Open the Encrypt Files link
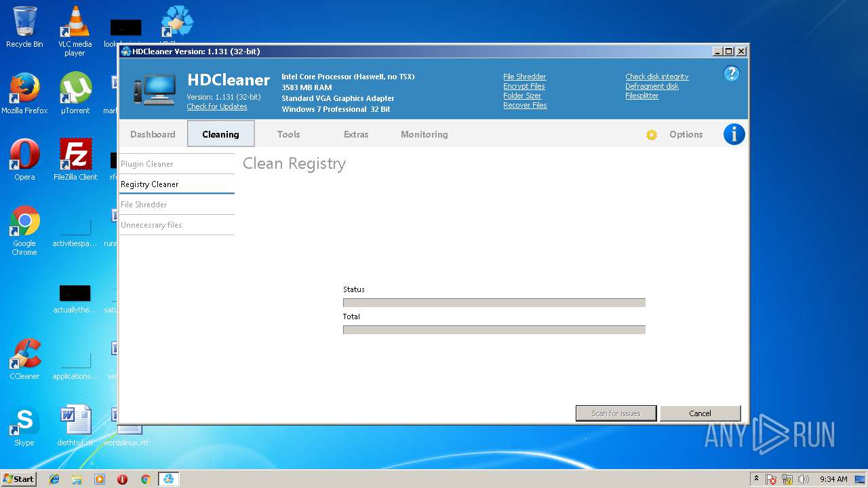The height and width of the screenshot is (488, 868). [x=524, y=86]
